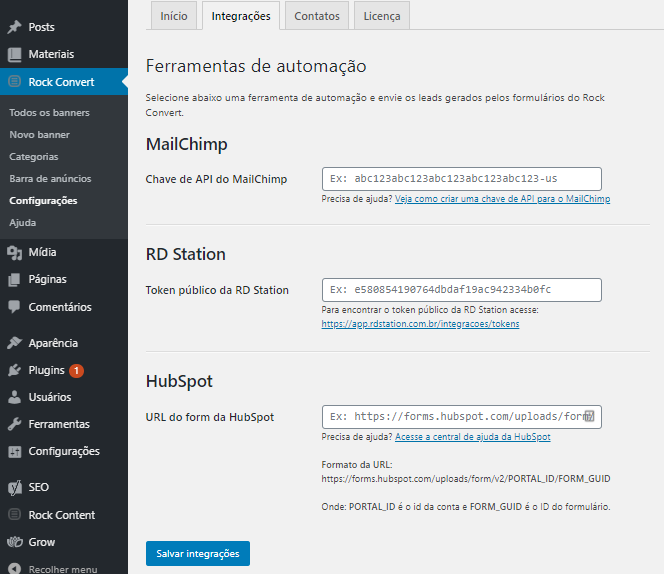Click the 'MailChimp' section heading
This screenshot has height=574, width=664.
(x=186, y=144)
